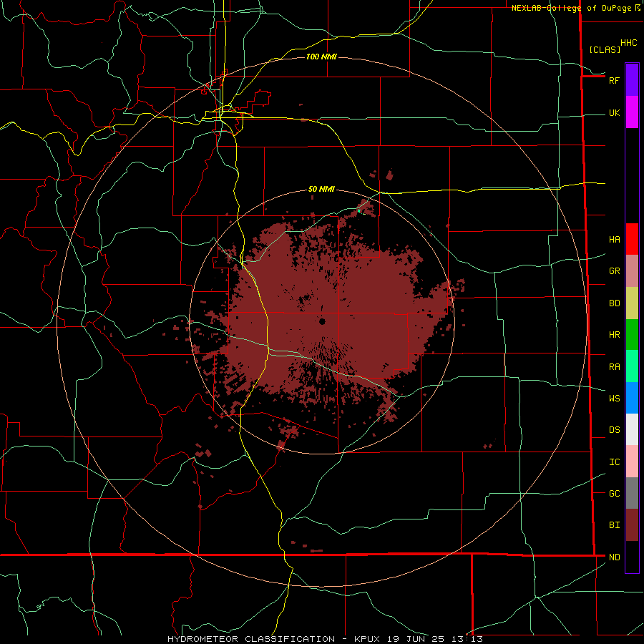
Task: Click the BI dark red legend swatch
Action: pos(632,525)
